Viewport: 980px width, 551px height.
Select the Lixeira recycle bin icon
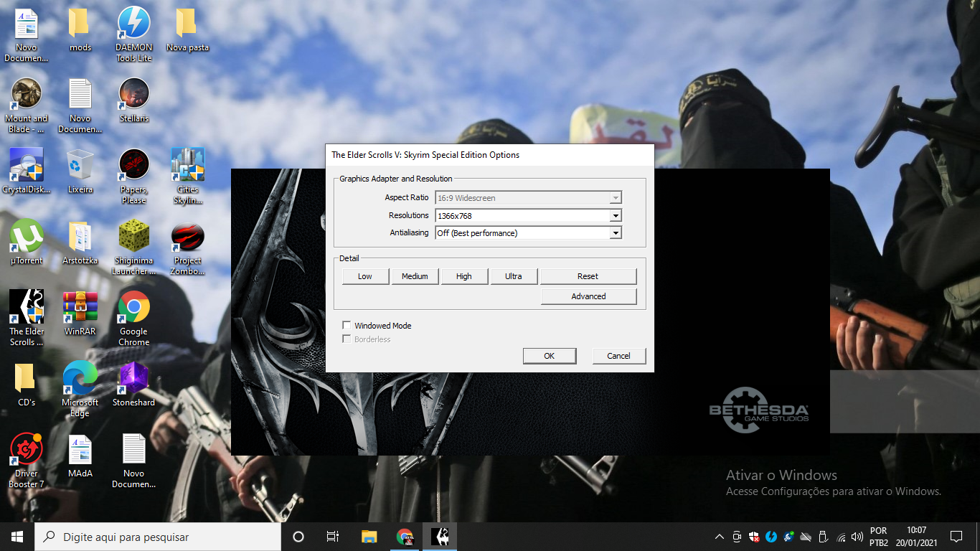coord(80,172)
